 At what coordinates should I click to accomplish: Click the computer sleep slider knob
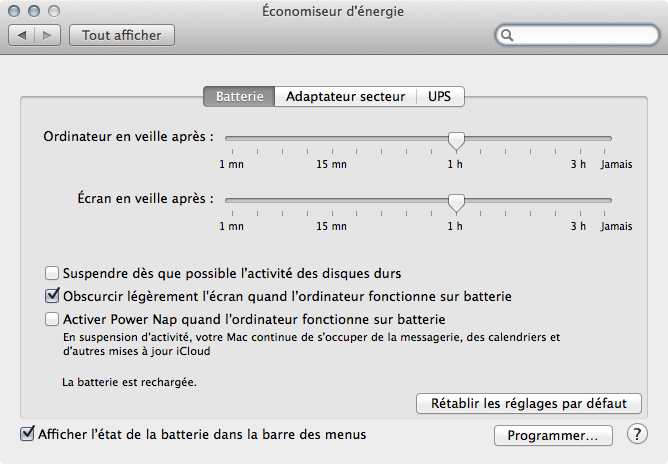coord(456,139)
